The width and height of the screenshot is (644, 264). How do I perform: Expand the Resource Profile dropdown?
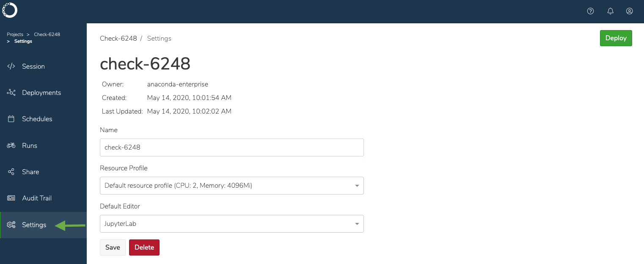(232, 186)
